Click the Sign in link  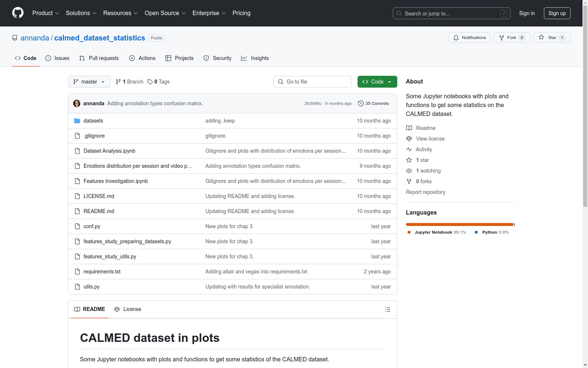pyautogui.click(x=527, y=13)
